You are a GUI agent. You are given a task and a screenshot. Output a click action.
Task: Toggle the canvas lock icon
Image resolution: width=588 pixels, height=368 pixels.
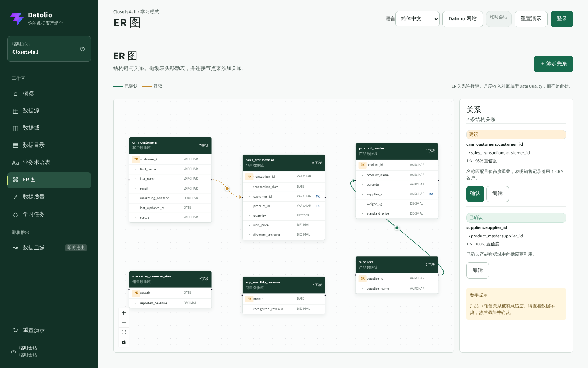(124, 342)
